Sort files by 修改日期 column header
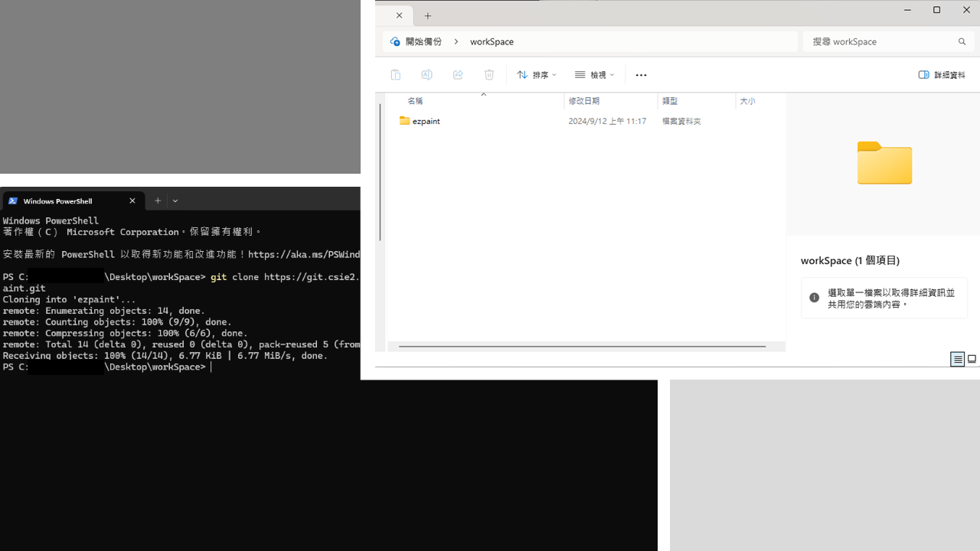 pyautogui.click(x=584, y=101)
